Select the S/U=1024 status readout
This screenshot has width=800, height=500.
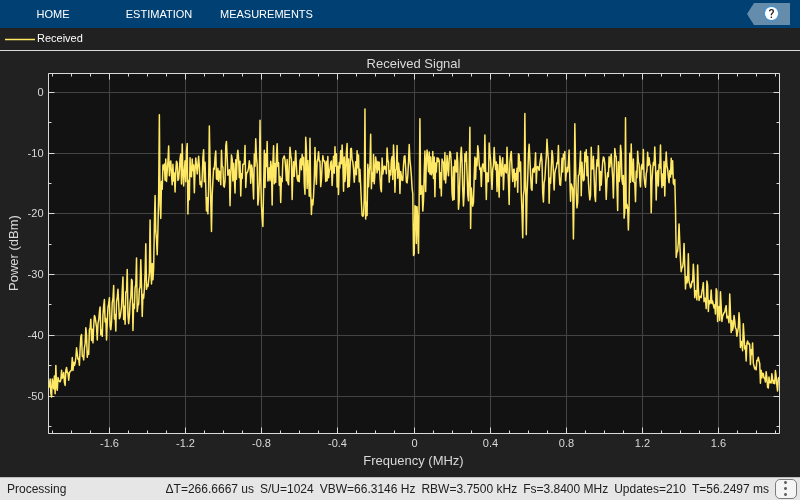coord(287,489)
